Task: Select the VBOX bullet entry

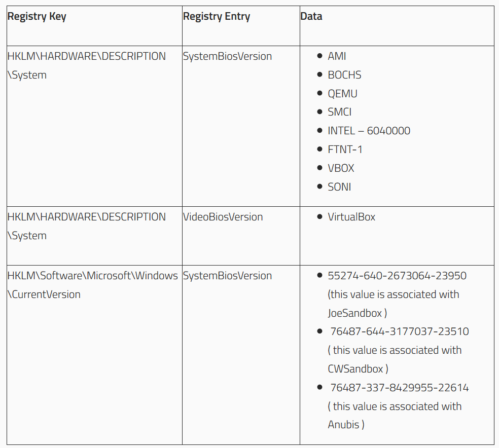Action: 341,168
